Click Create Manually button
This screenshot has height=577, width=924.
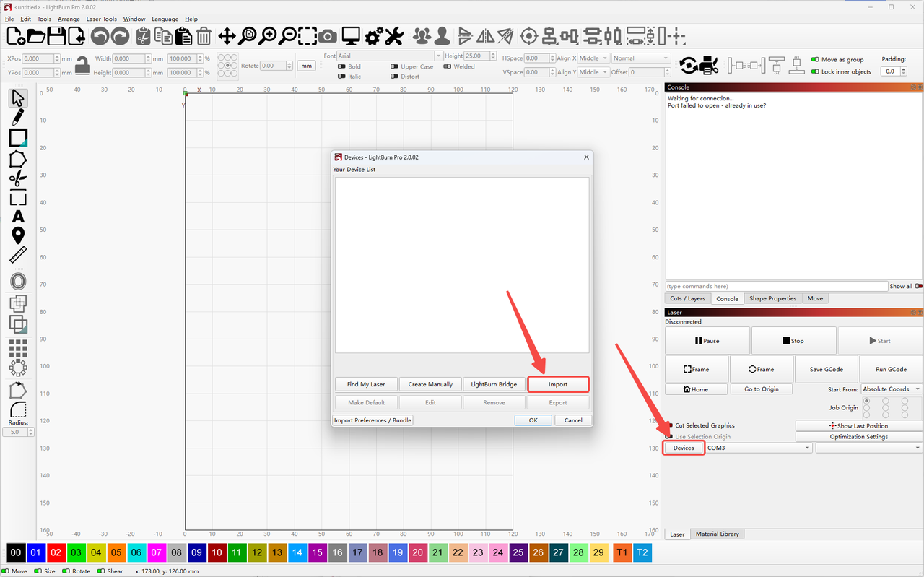coord(430,384)
